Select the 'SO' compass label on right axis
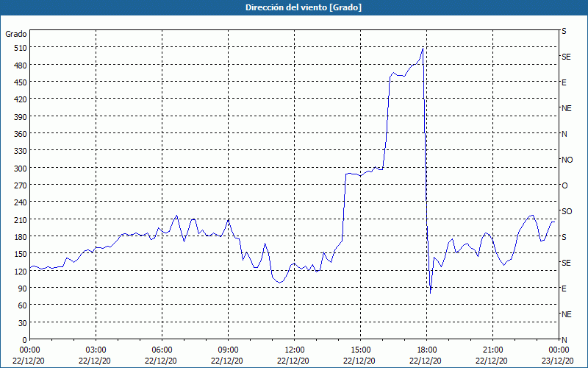Image resolution: width=588 pixels, height=368 pixels. click(567, 211)
